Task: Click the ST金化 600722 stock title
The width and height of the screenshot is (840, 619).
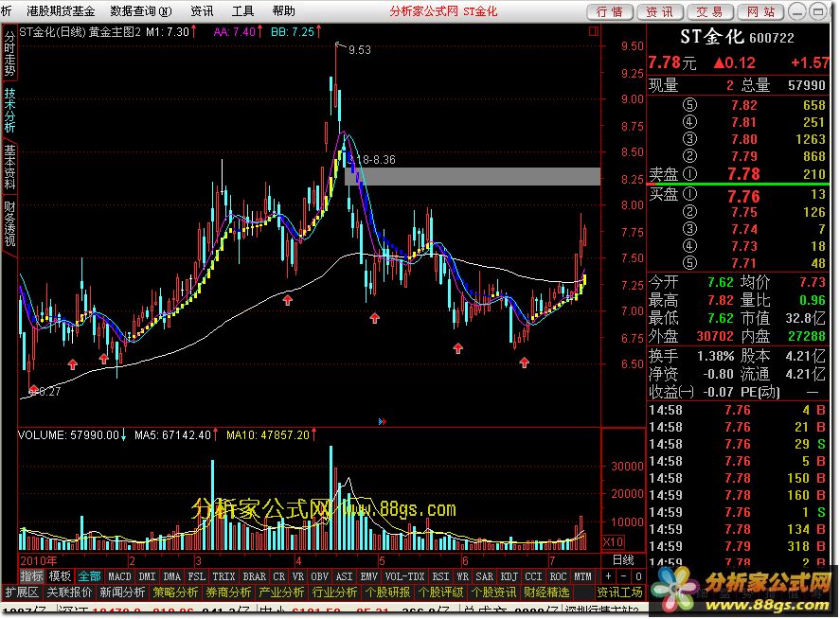Action: pos(737,36)
